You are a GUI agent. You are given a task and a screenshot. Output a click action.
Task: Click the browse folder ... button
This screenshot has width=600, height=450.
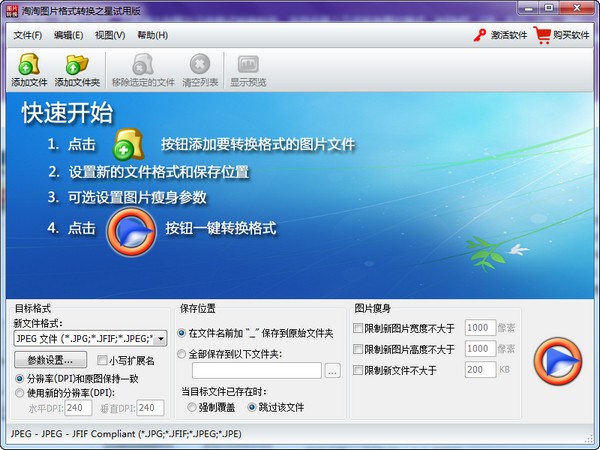[333, 371]
